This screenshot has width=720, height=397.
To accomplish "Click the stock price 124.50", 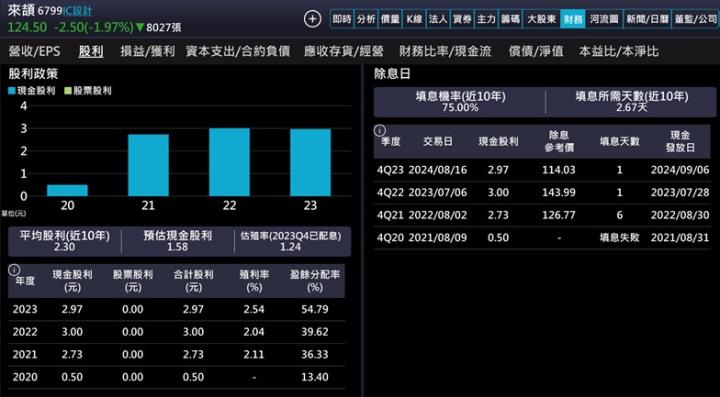I will click(x=28, y=28).
